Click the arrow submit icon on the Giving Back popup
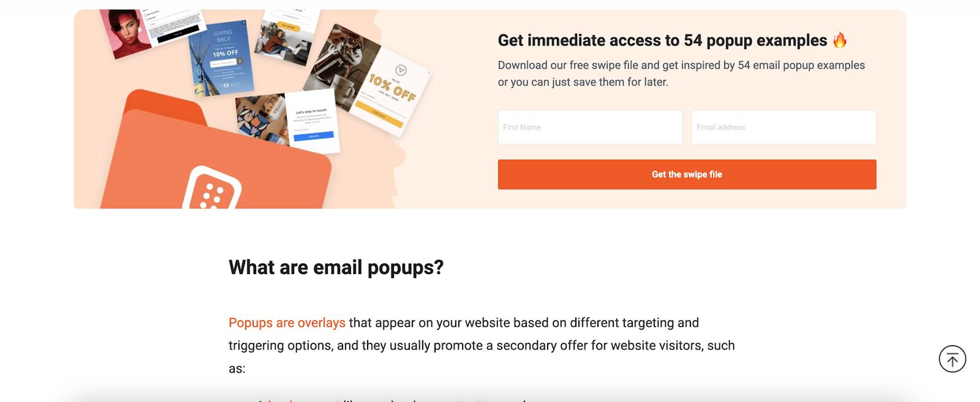Viewport: 980px width, 402px height. pyautogui.click(x=240, y=61)
